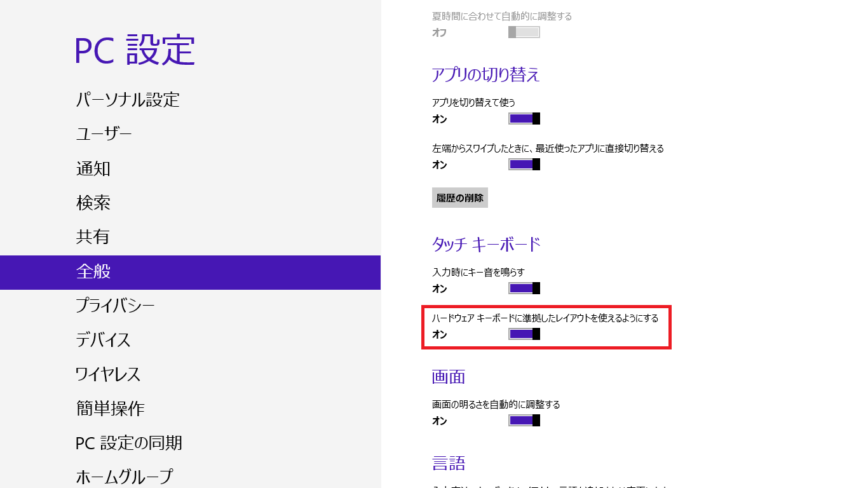This screenshot has width=868, height=488.
Task: Click the 履歴の削除 button
Action: [x=459, y=198]
